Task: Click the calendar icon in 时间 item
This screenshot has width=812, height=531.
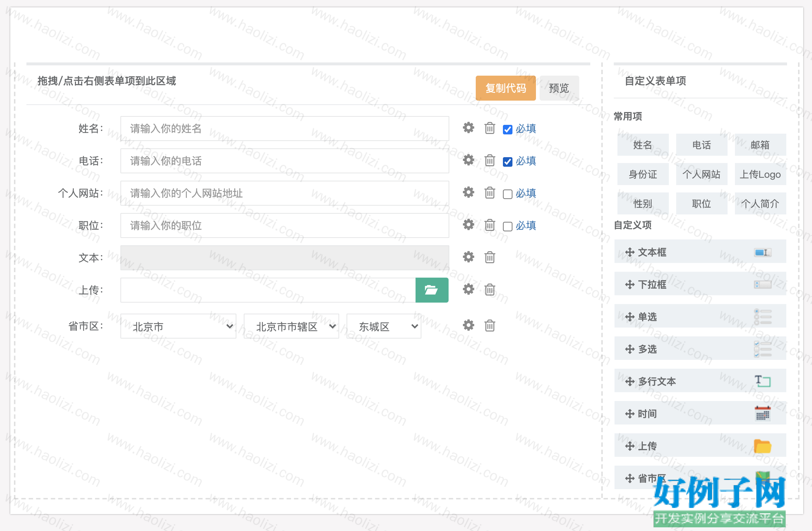Action: tap(762, 413)
